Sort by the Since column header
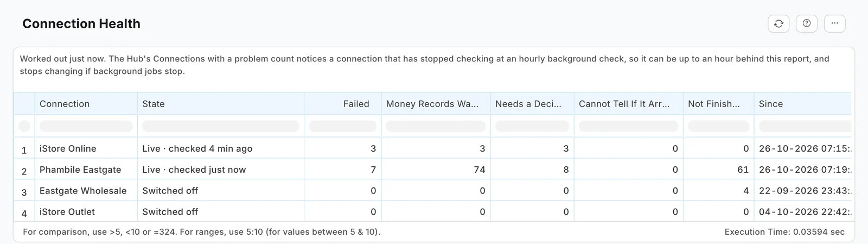Screen dimensions: 868x244 [802, 104]
